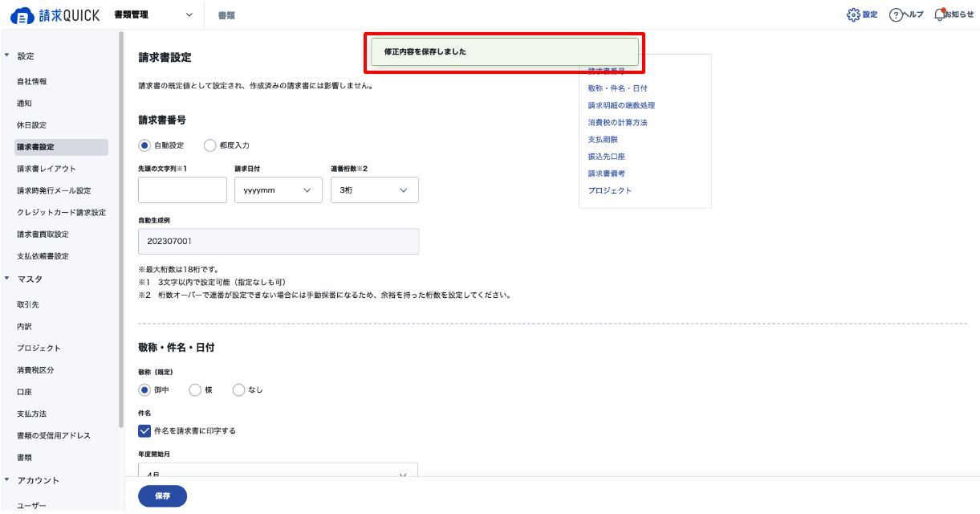This screenshot has width=980, height=514.
Task: Click the 先頭の文字列 input field
Action: click(182, 190)
